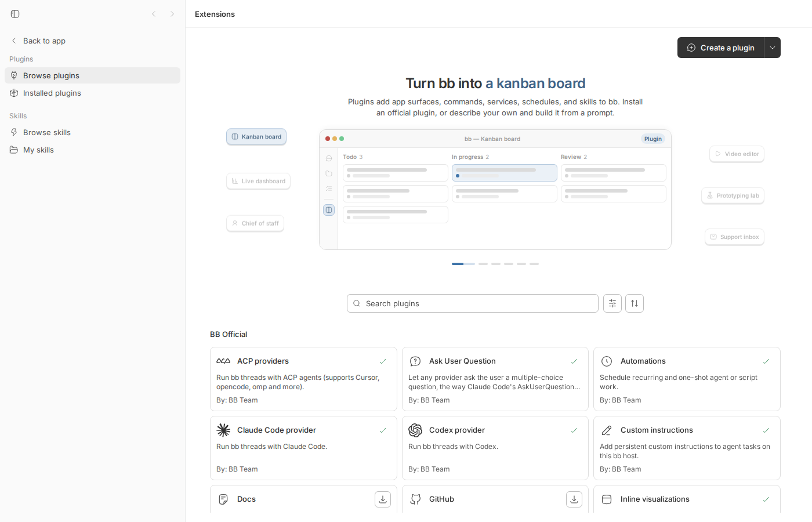Viewport: 812px width, 522px height.
Task: Select the Prototyping lab showcase chip
Action: click(x=733, y=195)
